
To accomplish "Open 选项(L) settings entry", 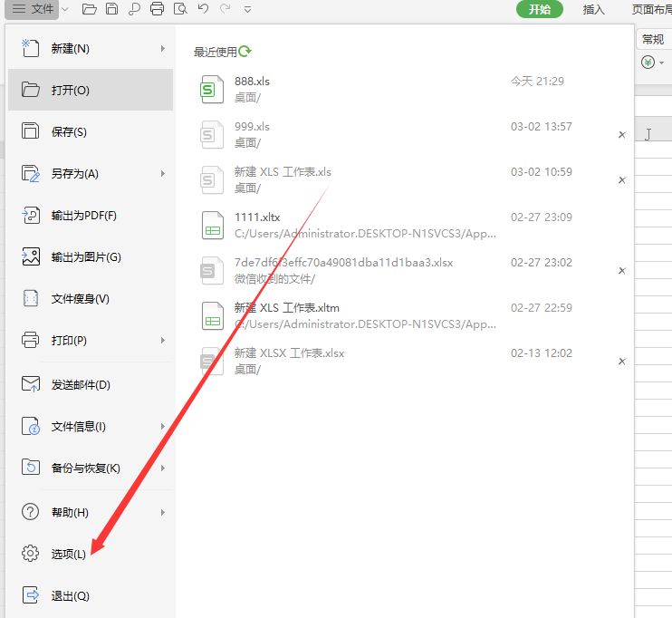I will pos(91,554).
